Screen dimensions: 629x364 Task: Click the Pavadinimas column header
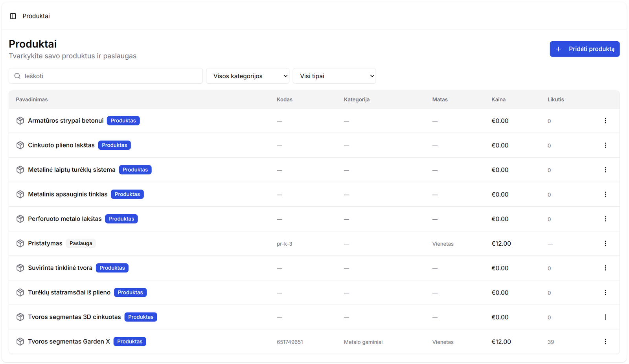click(32, 99)
